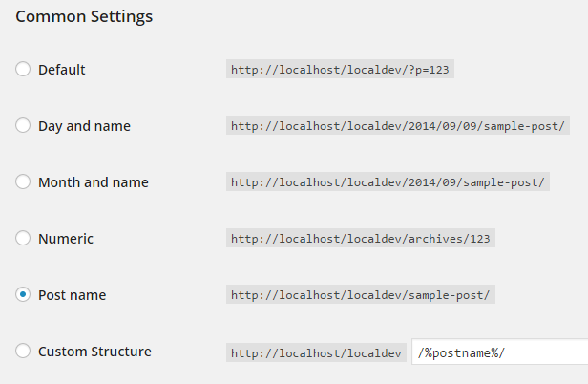
Task: Choose the Day and name radio button
Action: point(23,126)
